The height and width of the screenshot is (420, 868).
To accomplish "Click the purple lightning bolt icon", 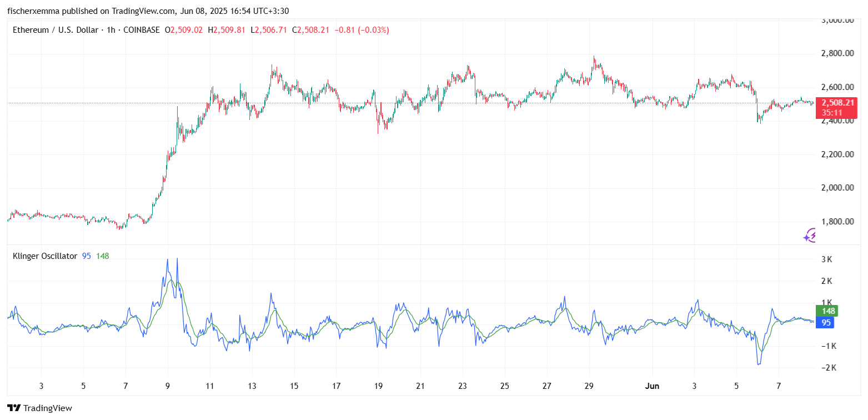I will click(810, 236).
